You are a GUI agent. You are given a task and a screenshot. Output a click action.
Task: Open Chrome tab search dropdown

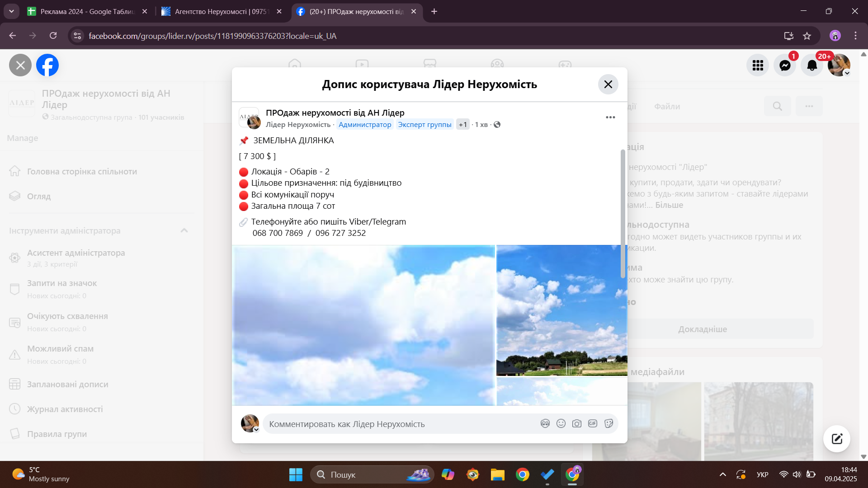(11, 11)
